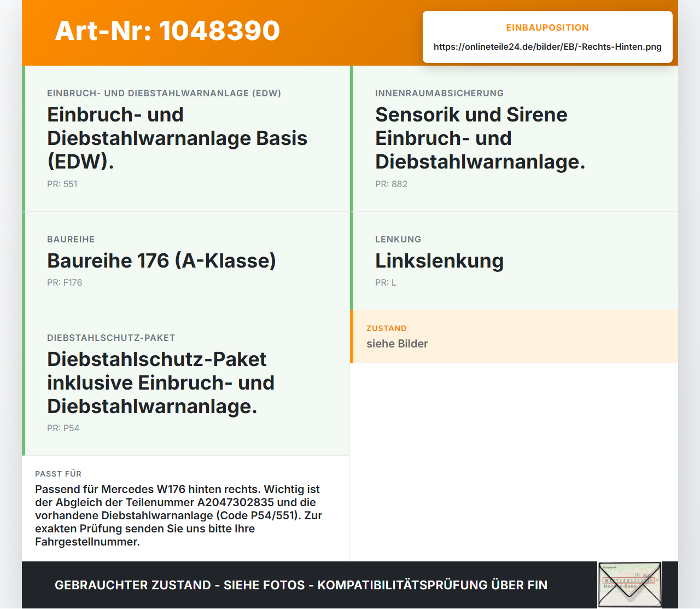
Task: Select the Sensorik und Sirene title
Action: [x=480, y=138]
